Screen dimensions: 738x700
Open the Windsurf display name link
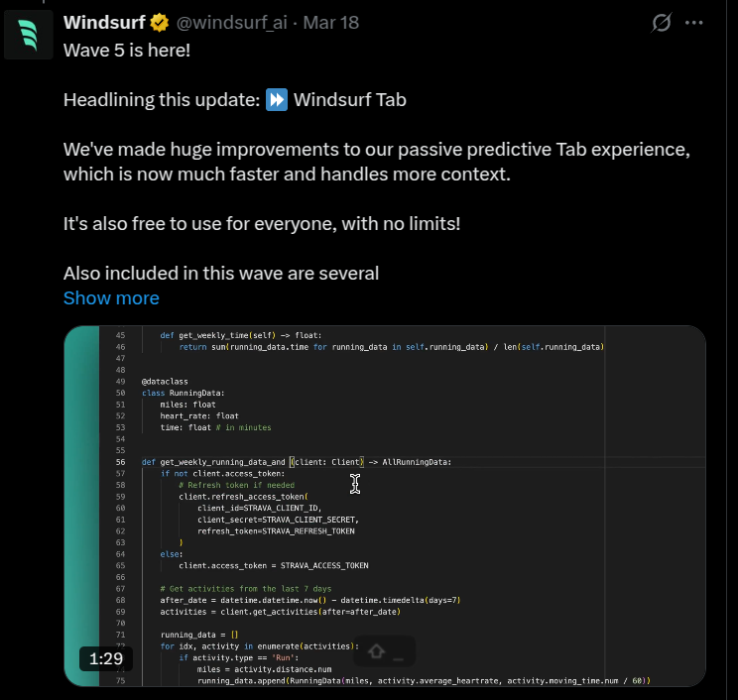104,23
